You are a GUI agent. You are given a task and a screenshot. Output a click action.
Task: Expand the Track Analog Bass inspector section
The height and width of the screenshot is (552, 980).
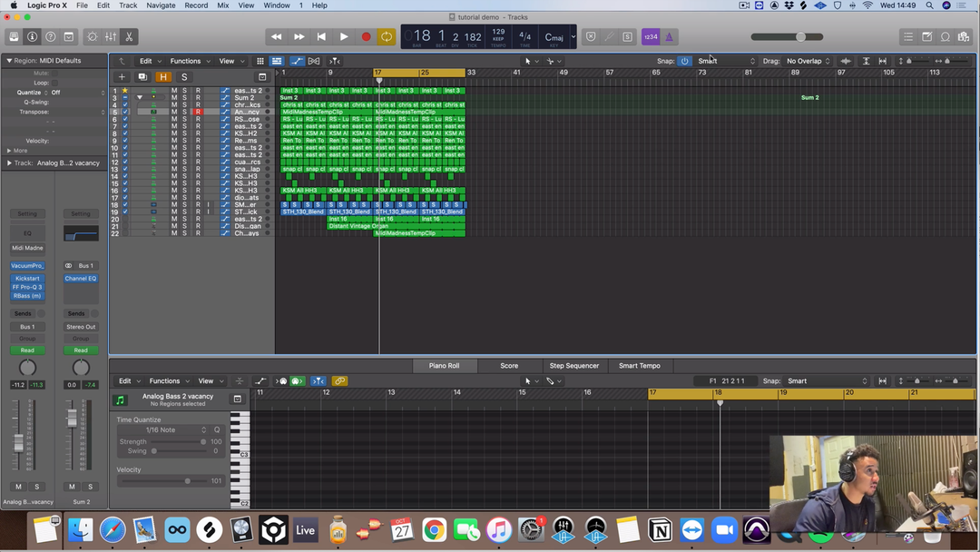coord(10,163)
